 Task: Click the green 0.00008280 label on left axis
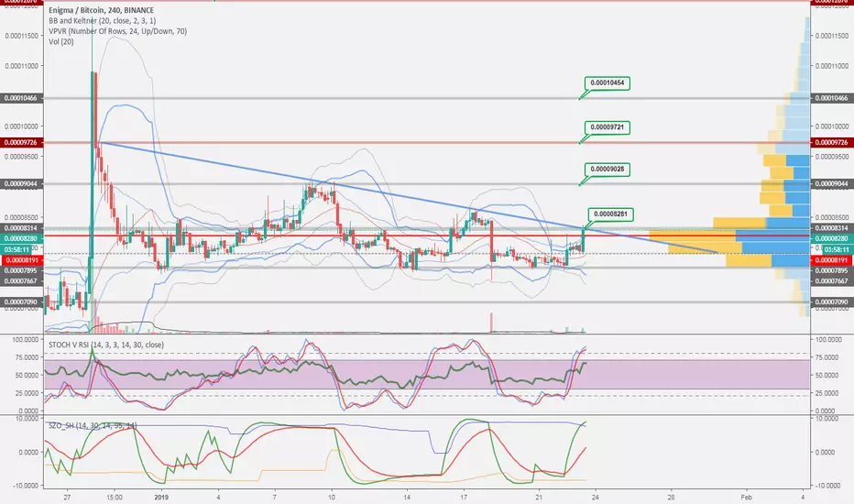22,238
